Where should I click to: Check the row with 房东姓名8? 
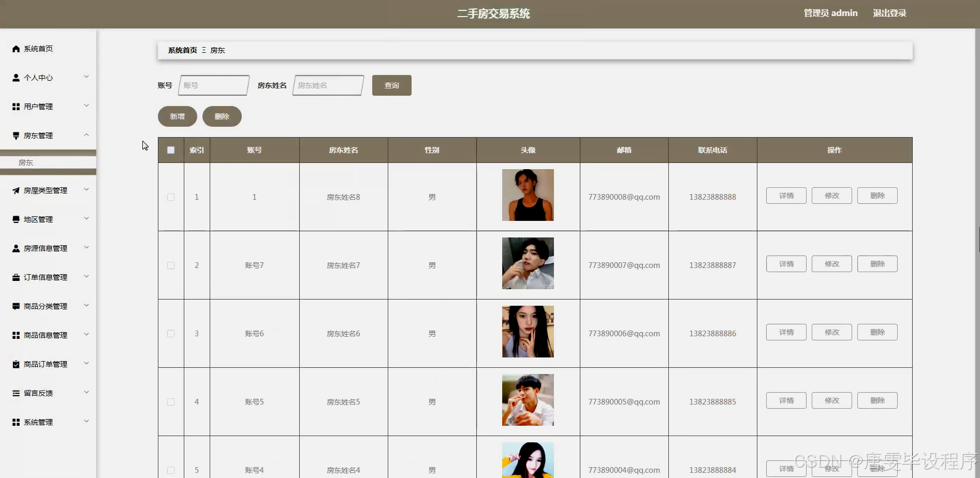[x=171, y=197]
